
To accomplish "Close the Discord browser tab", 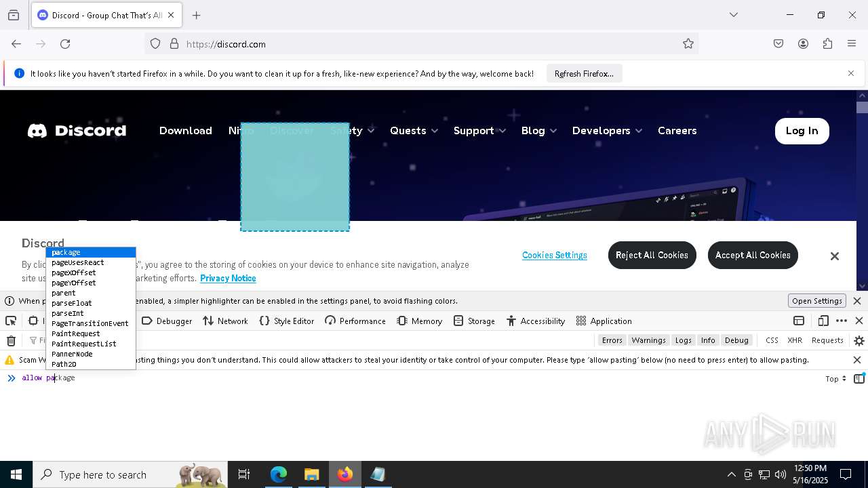I will coord(171,15).
